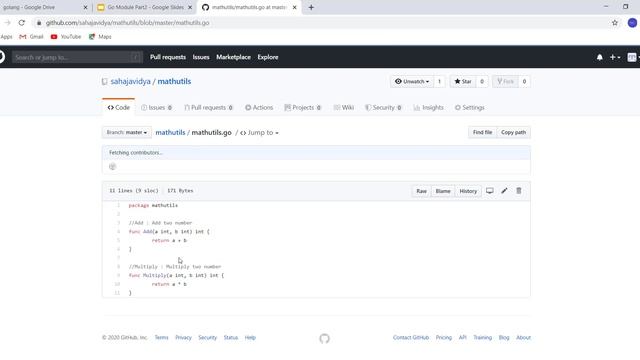Go to Marketplace
This screenshot has height=360, width=640.
click(233, 57)
